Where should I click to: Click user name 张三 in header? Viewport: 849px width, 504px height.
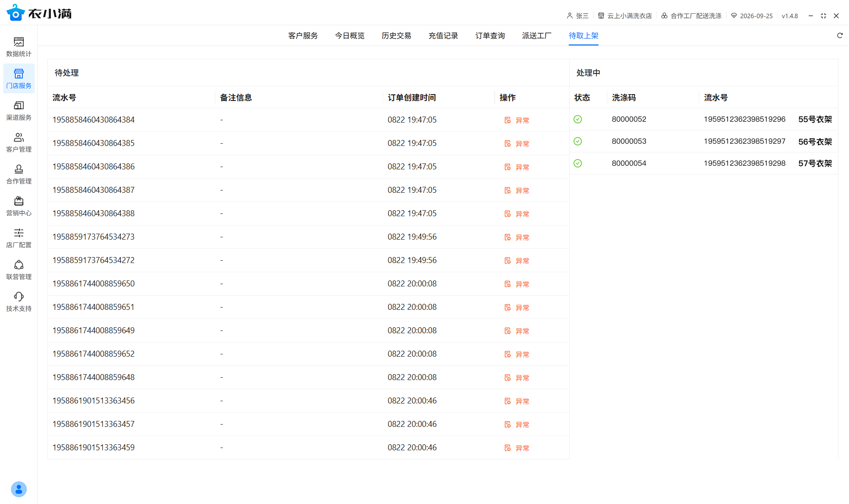pyautogui.click(x=582, y=16)
